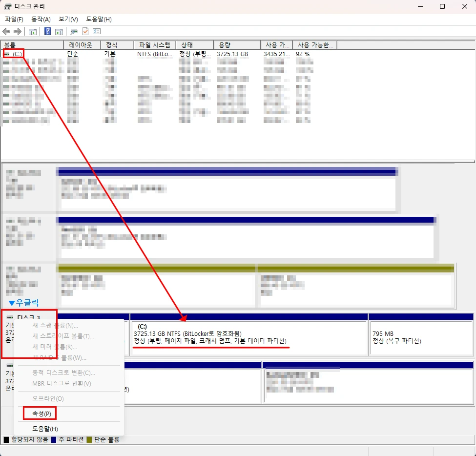Sort by the 파일 시스템 column header
The width and height of the screenshot is (476, 456).
coord(155,45)
